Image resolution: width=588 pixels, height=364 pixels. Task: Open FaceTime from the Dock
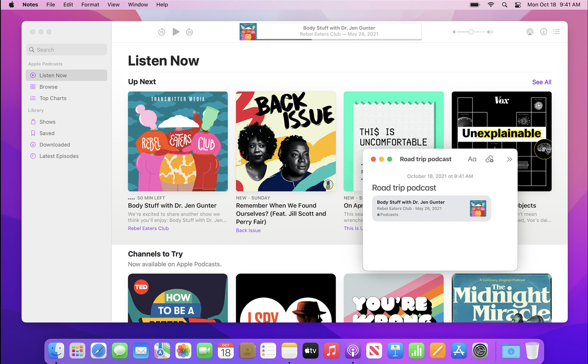204,351
